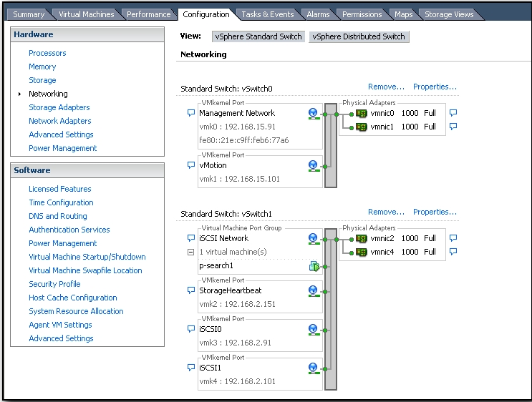This screenshot has width=532, height=402.
Task: Open the Permissions tab
Action: [362, 14]
